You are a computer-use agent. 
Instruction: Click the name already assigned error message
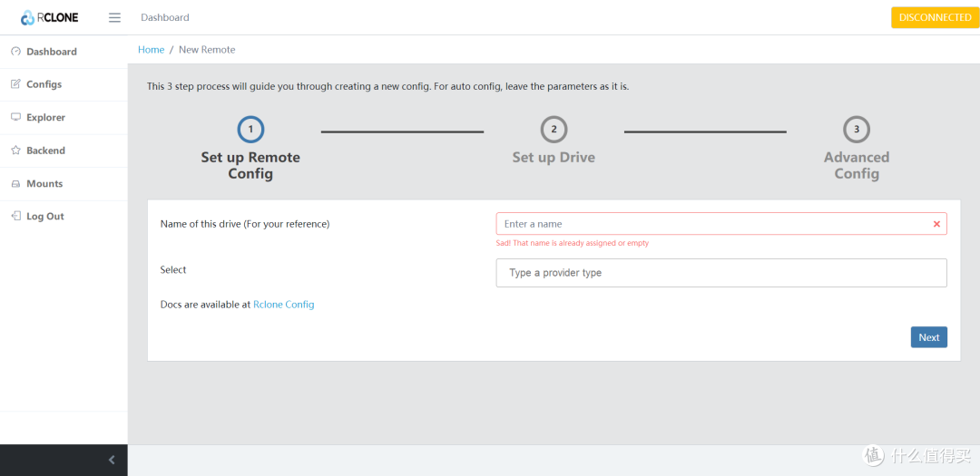[x=573, y=243]
